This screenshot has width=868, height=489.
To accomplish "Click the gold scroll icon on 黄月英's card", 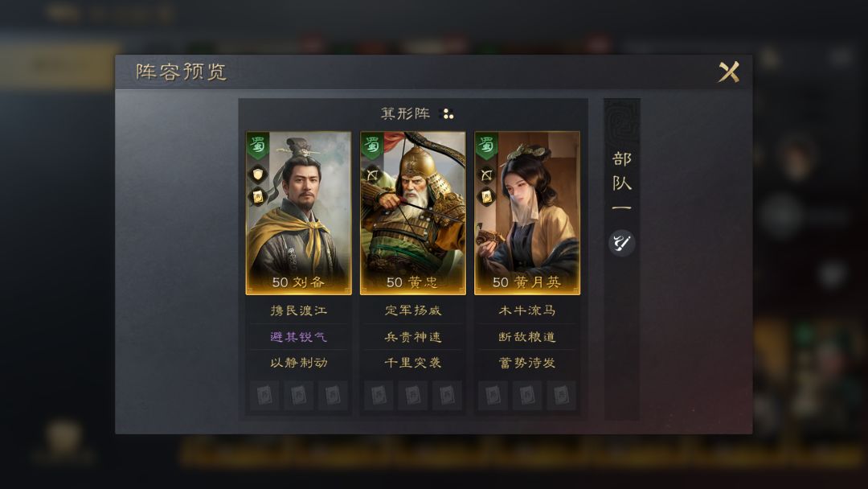I will (486, 196).
